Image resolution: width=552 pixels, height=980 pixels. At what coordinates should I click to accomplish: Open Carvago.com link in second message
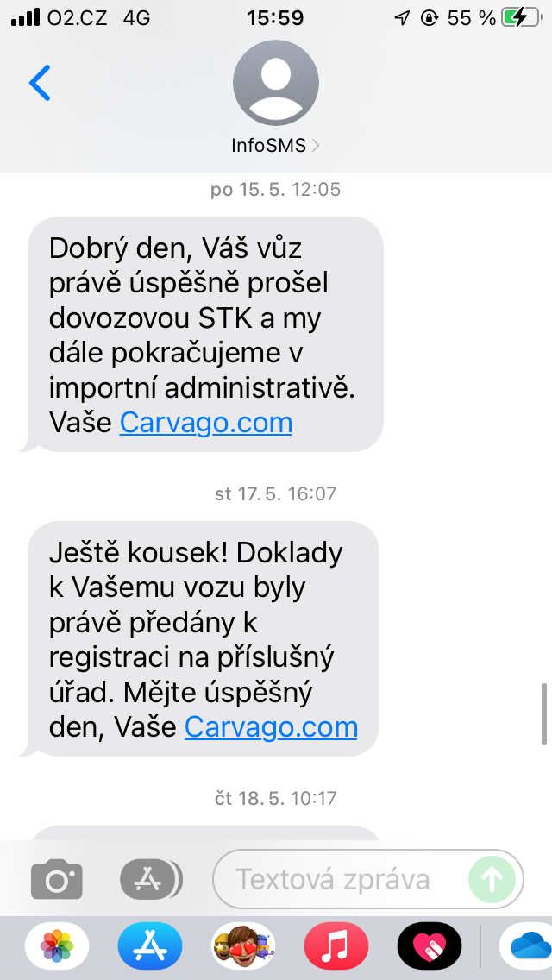coord(271,727)
